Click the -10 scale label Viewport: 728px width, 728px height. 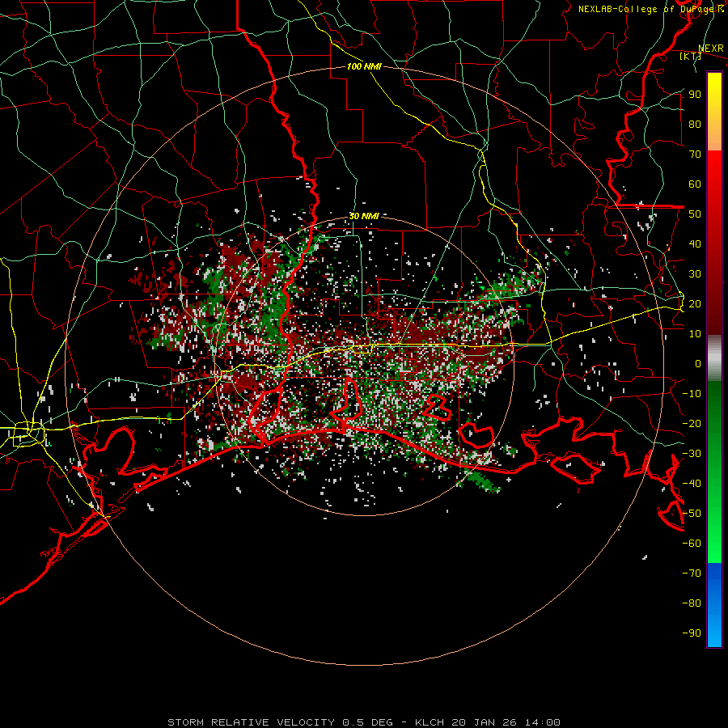[x=692, y=394]
